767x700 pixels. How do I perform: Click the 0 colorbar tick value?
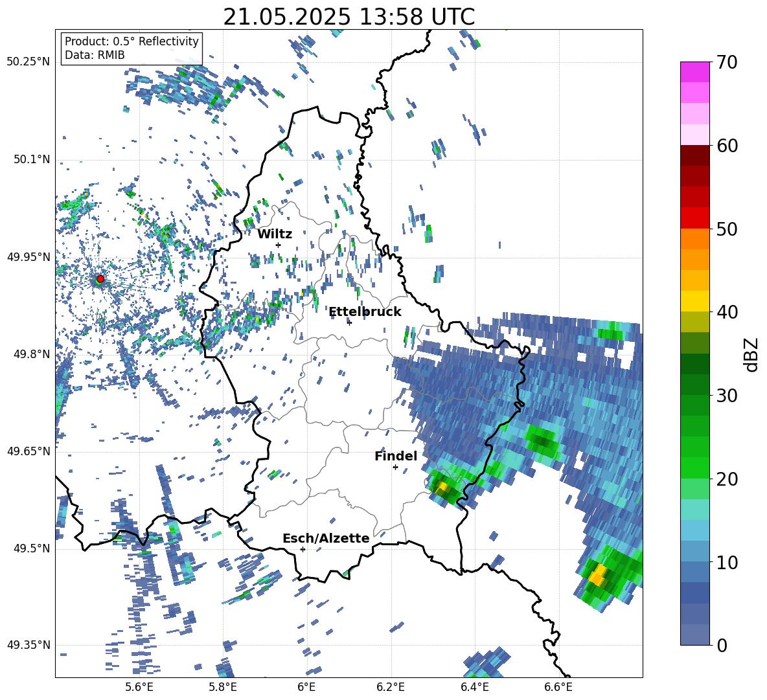tap(722, 645)
